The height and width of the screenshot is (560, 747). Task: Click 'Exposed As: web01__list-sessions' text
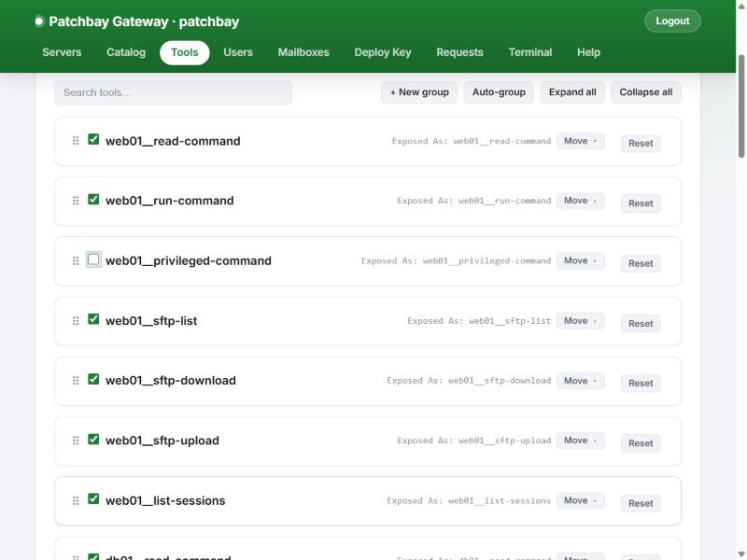tap(469, 501)
